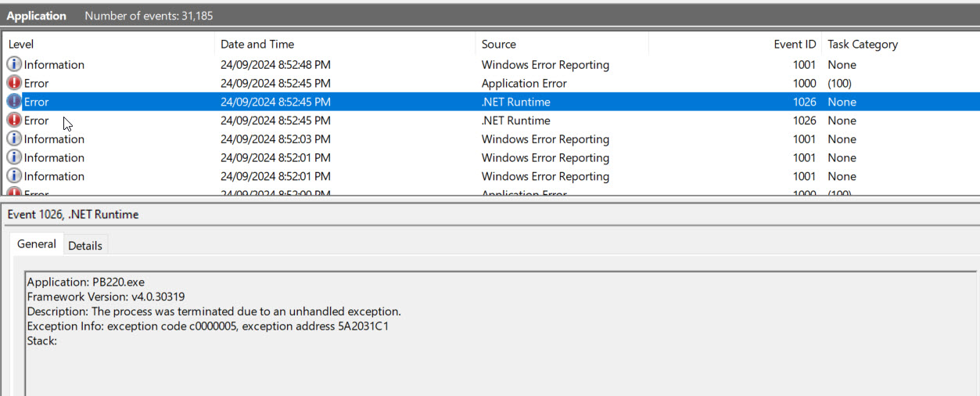Screen dimensions: 980x396
Task: Click the Task Category column header
Action: pos(863,45)
